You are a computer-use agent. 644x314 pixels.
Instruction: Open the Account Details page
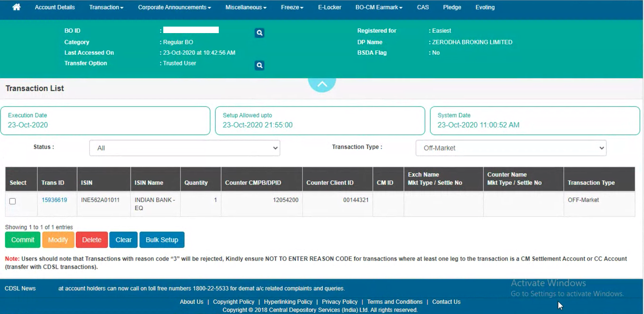click(55, 7)
